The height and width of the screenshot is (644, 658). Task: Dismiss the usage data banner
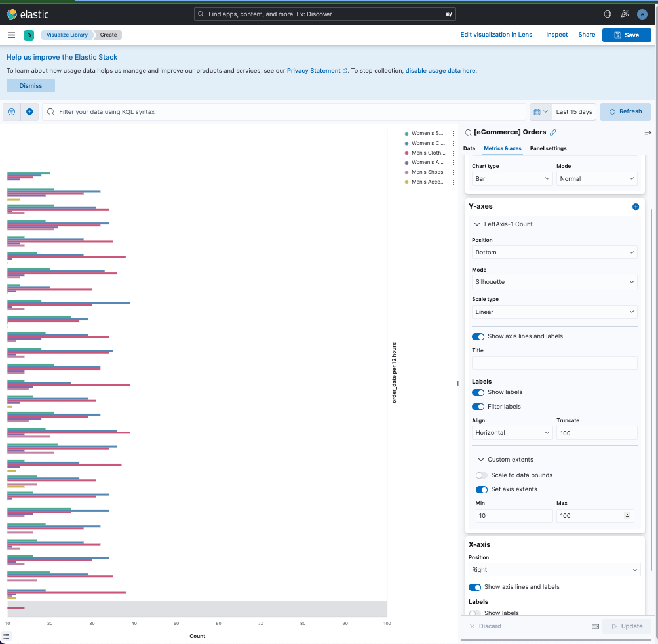(x=31, y=86)
